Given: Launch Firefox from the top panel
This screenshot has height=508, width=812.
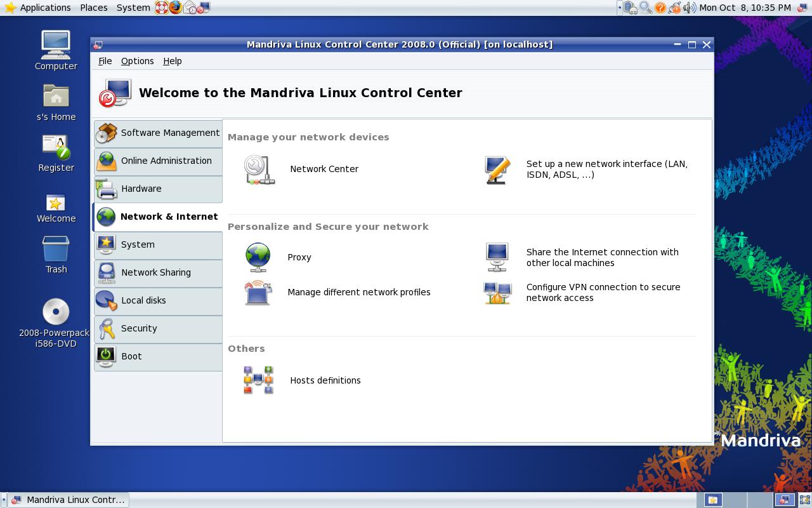Looking at the screenshot, I should (175, 8).
